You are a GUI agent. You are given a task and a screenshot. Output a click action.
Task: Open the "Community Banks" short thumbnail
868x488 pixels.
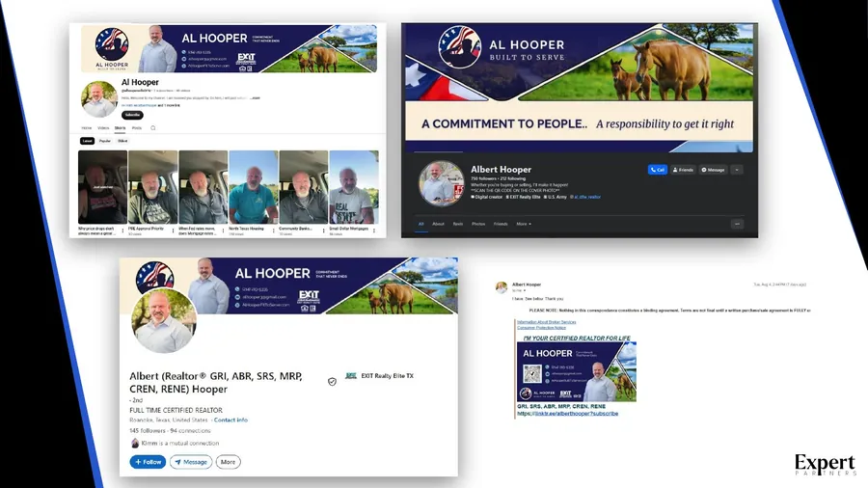click(304, 187)
